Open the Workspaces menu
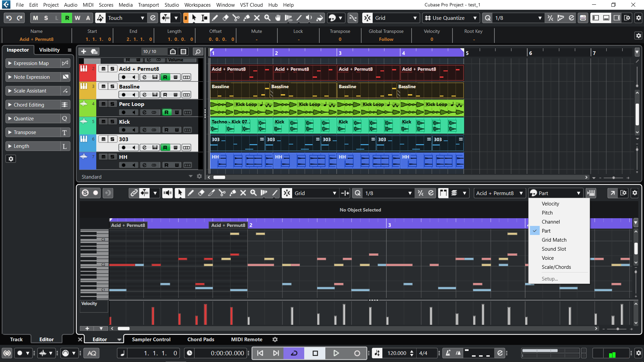 [198, 5]
